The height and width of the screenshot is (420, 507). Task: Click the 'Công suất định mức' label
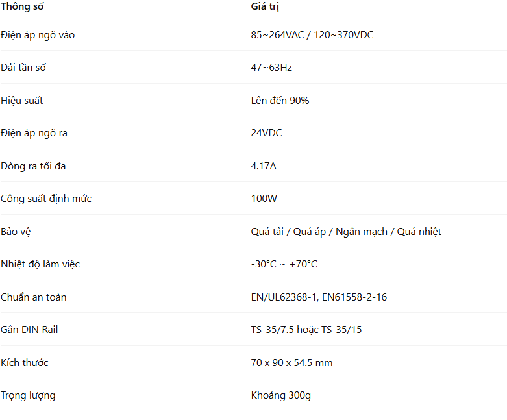coord(46,199)
